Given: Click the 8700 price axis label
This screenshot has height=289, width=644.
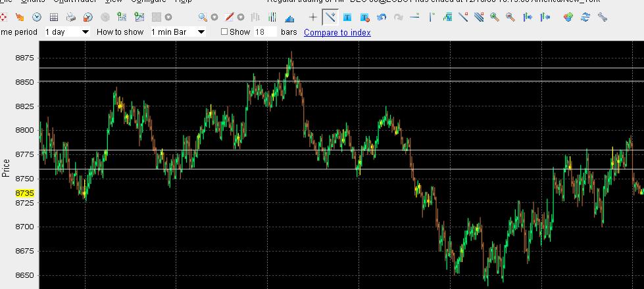Looking at the screenshot, I should click(x=24, y=227).
